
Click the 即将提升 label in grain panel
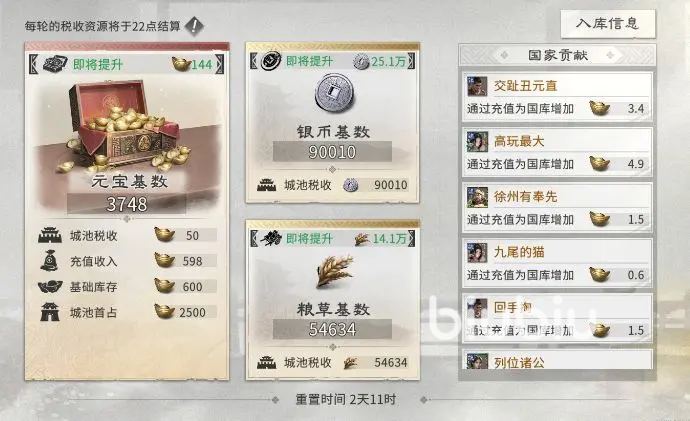tap(309, 239)
